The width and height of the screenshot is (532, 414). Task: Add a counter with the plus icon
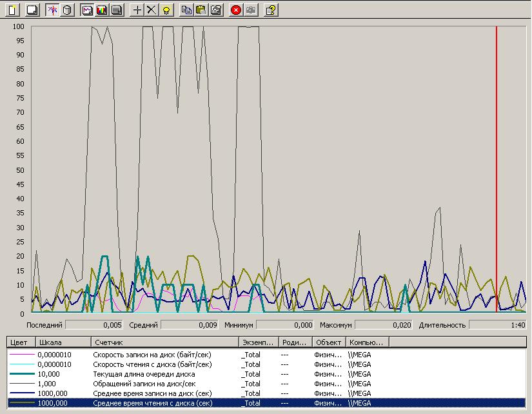click(137, 10)
